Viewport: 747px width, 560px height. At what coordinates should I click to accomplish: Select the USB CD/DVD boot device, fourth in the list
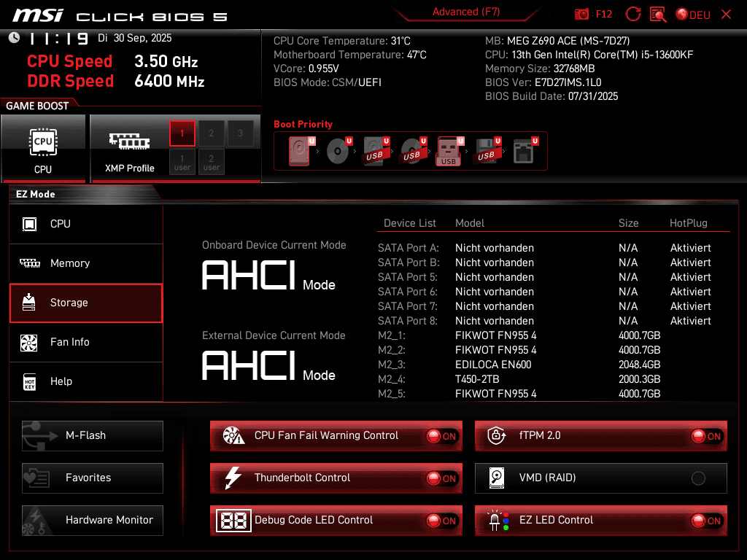click(x=413, y=150)
